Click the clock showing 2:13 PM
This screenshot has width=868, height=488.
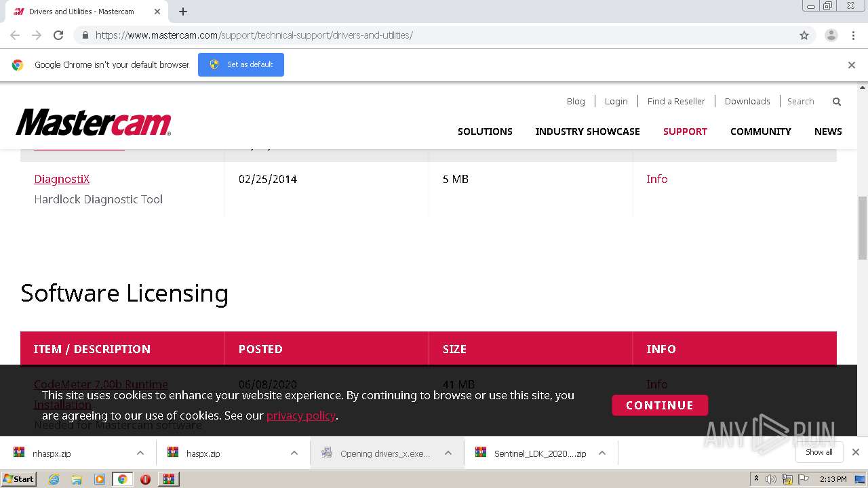pos(833,479)
